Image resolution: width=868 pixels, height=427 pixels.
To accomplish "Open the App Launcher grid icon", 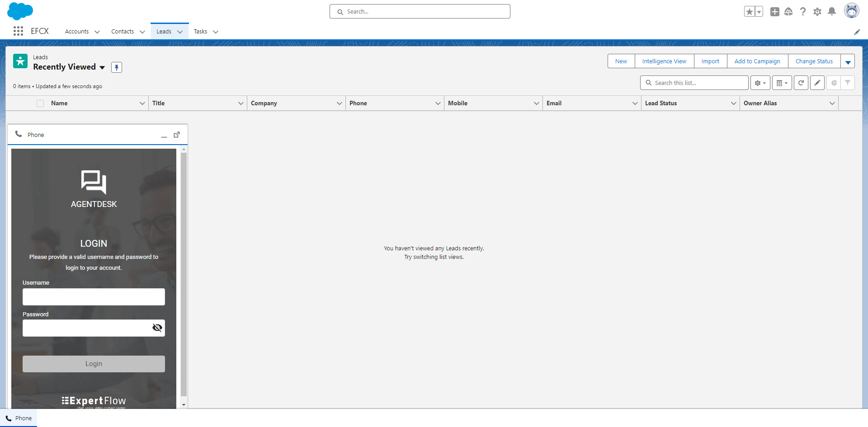I will [18, 31].
